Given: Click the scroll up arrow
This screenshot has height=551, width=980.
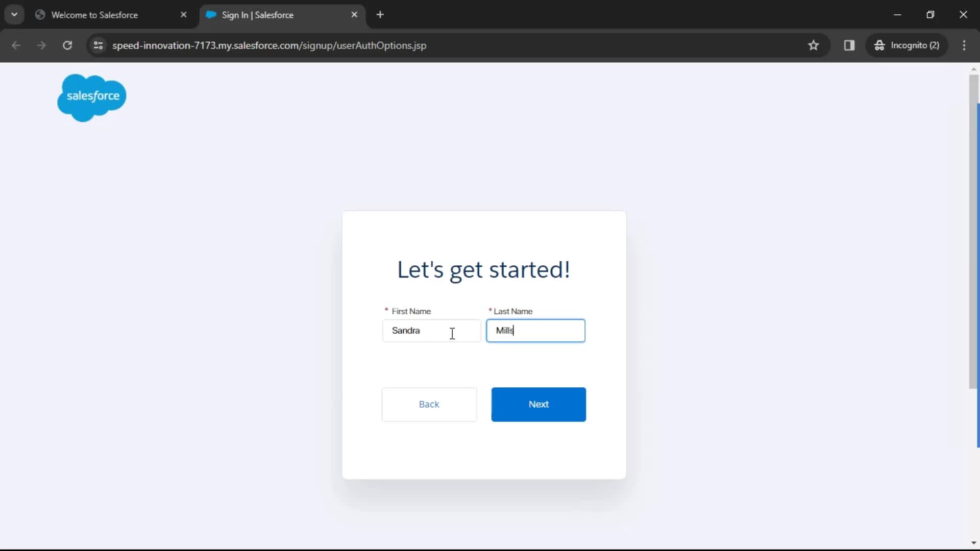Looking at the screenshot, I should pyautogui.click(x=974, y=69).
